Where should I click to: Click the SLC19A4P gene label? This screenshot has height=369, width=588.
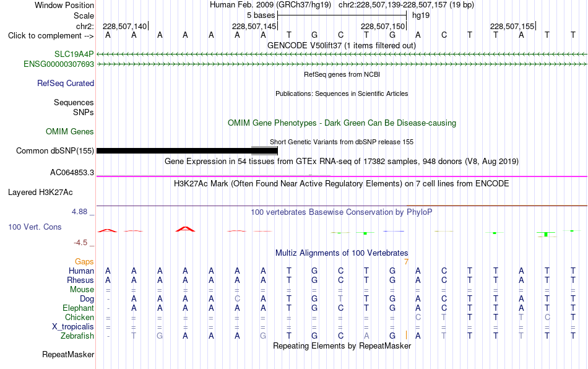(74, 54)
